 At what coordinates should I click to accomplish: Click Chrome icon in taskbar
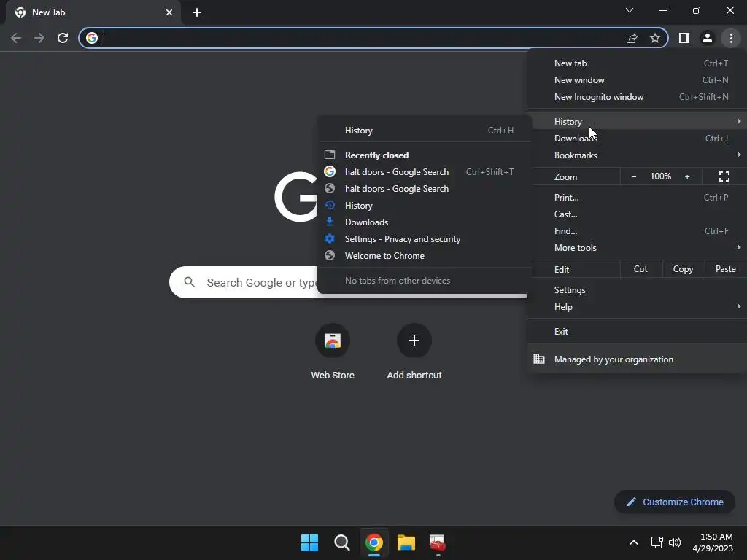tap(374, 542)
